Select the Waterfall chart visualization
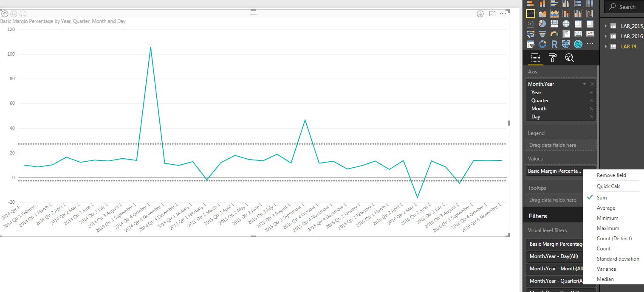The height and width of the screenshot is (292, 644). 590,14
